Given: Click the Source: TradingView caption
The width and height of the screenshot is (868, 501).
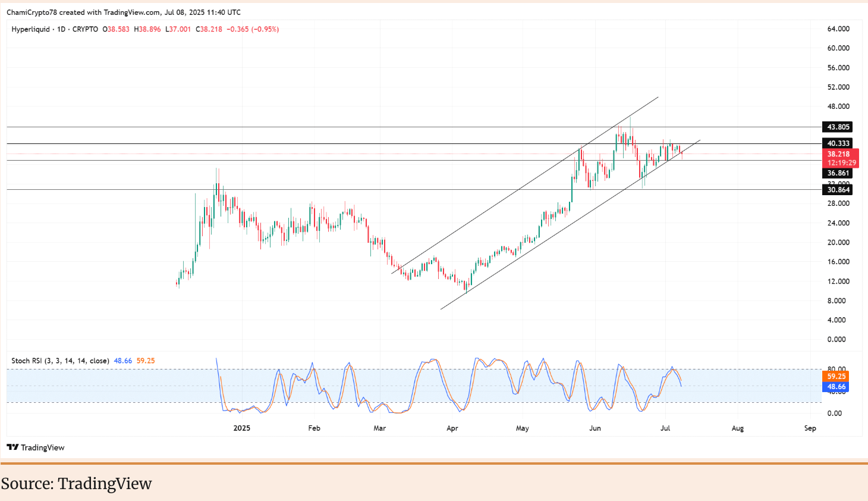Looking at the screenshot, I should [x=76, y=484].
